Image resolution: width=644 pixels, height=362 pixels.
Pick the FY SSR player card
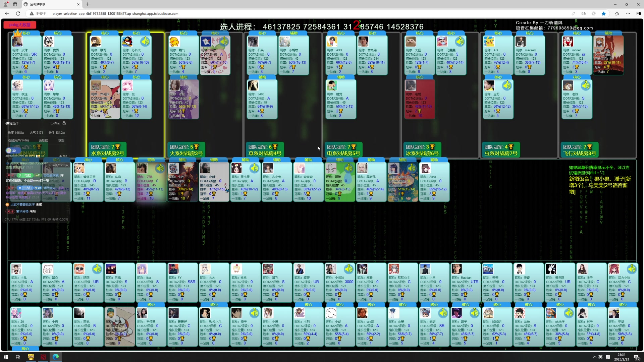[x=182, y=283]
